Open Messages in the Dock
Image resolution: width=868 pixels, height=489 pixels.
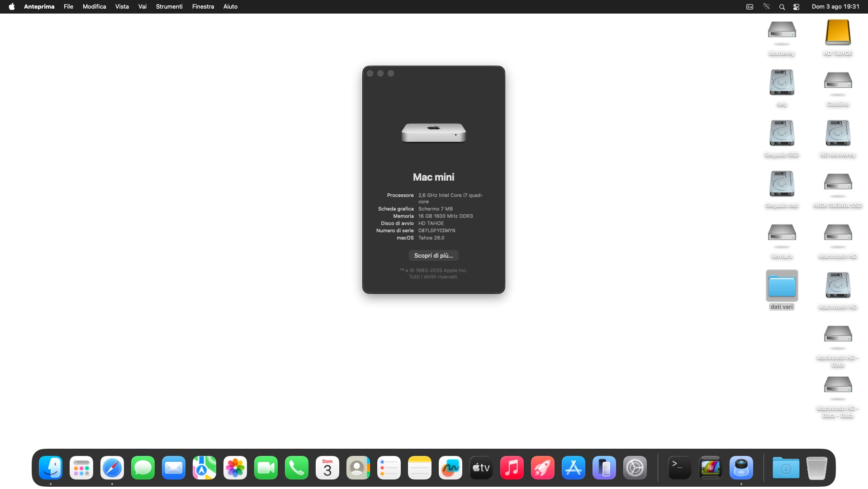point(143,468)
